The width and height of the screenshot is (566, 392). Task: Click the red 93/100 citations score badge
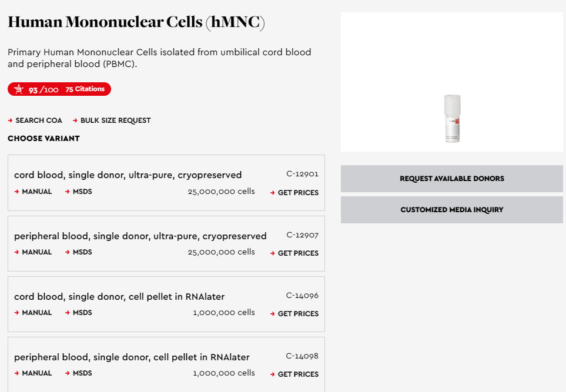coord(59,89)
